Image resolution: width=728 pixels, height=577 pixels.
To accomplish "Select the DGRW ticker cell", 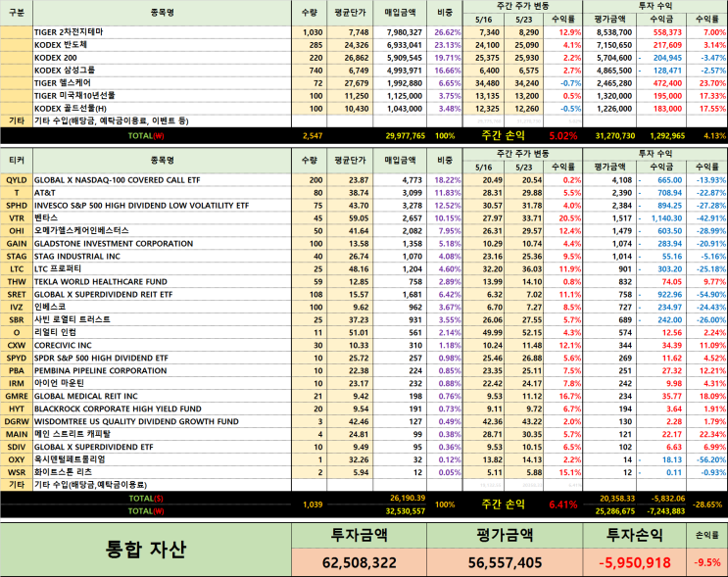I will click(17, 421).
